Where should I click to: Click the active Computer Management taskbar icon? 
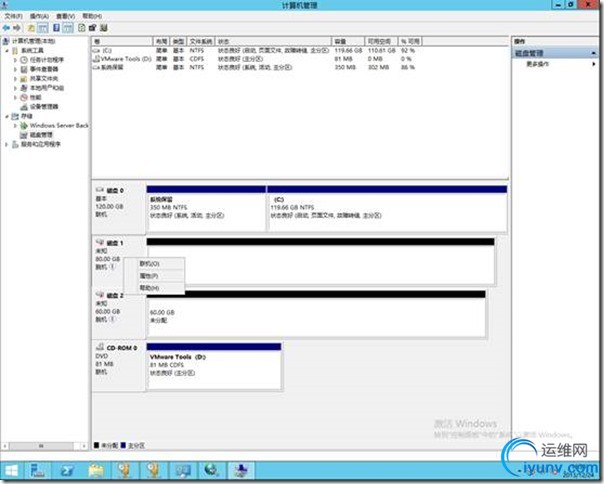[241, 471]
